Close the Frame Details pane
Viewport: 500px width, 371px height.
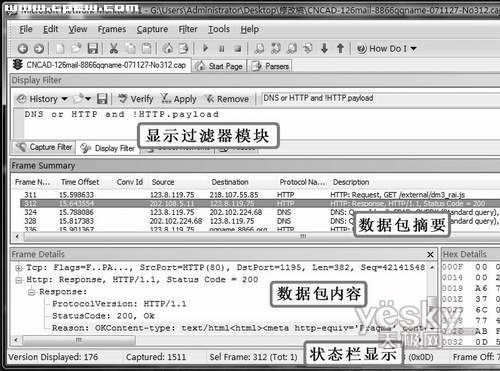[430, 255]
